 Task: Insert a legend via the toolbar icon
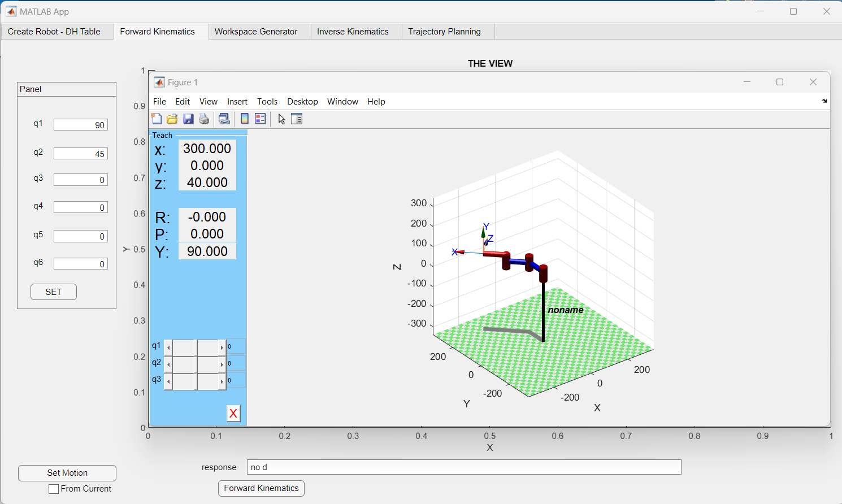tap(260, 119)
